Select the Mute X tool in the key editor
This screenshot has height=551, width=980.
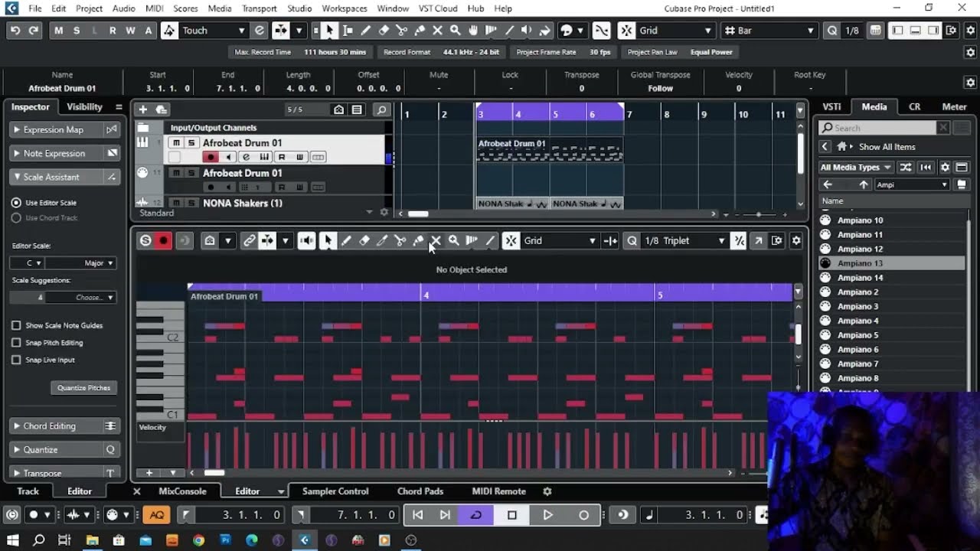tap(436, 240)
